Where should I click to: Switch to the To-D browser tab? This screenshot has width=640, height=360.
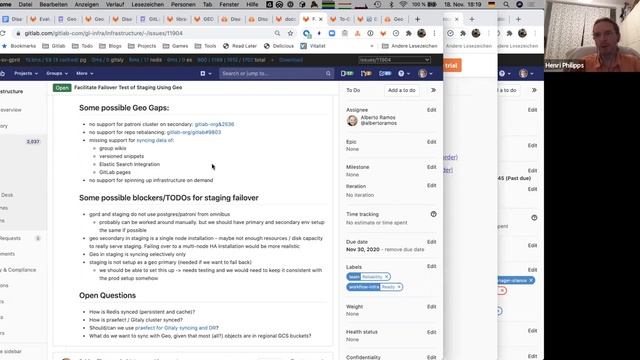[x=340, y=19]
